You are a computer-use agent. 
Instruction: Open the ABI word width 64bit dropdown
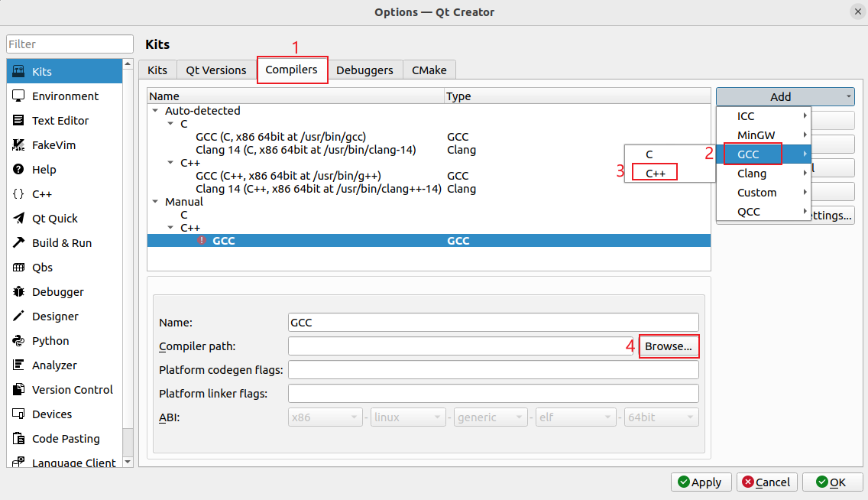[x=661, y=417]
